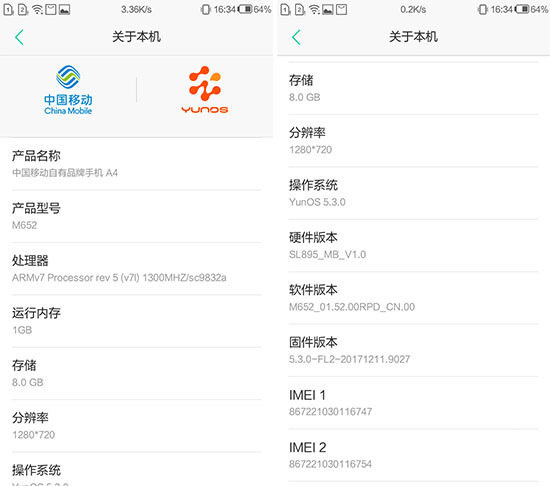Tap vibrate icon in left status bar
The image size is (550, 486).
[x=206, y=9]
